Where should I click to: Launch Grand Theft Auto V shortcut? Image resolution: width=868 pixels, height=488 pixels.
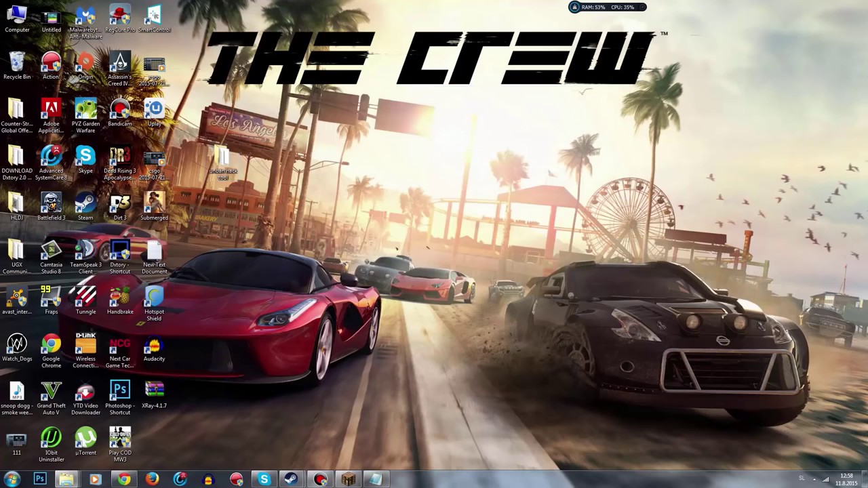coord(51,399)
